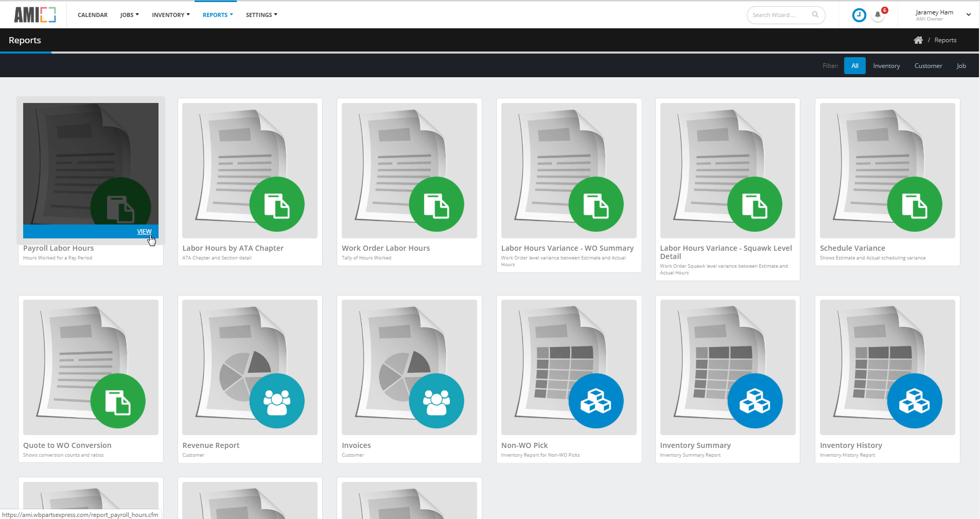
Task: Click 'Inventory History Report' description
Action: click(847, 455)
